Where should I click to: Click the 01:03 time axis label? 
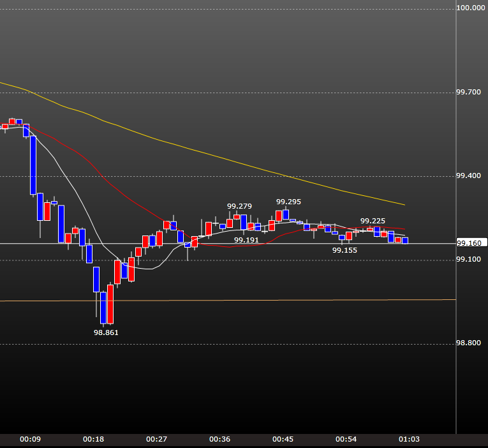(410, 439)
